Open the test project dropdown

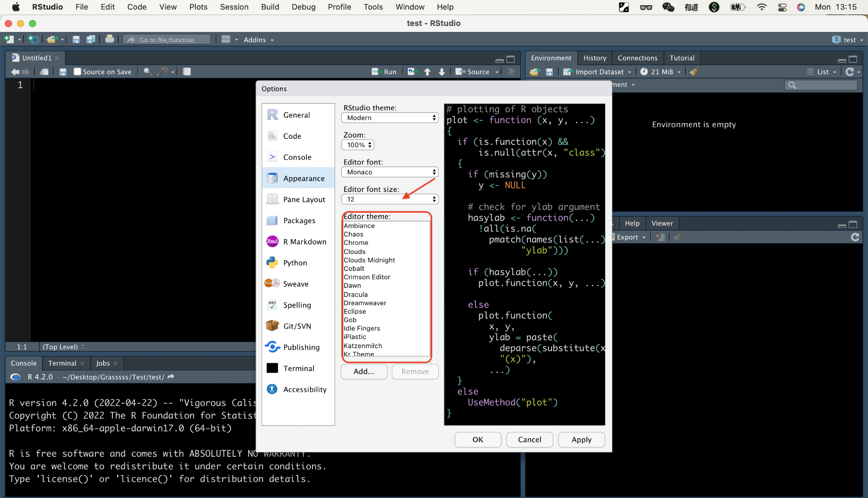(x=848, y=40)
